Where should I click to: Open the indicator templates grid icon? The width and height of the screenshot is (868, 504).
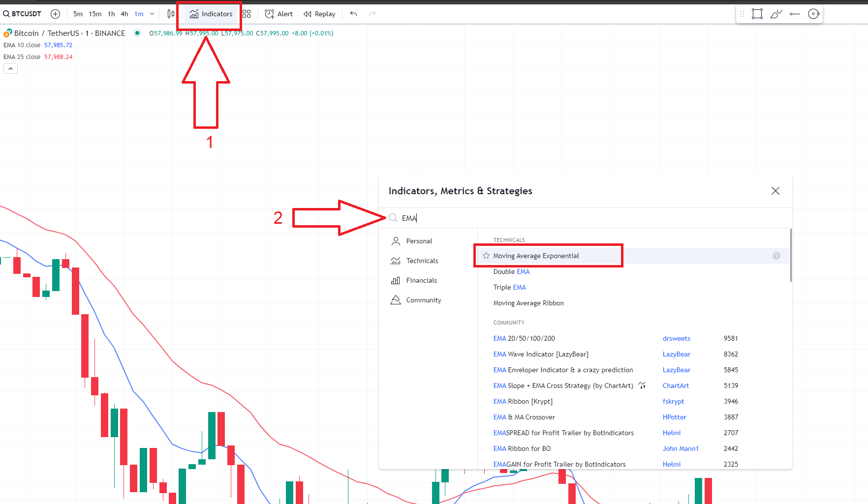tap(247, 14)
